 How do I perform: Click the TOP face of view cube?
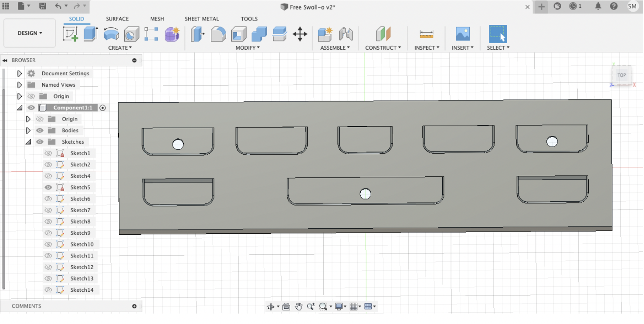[621, 75]
